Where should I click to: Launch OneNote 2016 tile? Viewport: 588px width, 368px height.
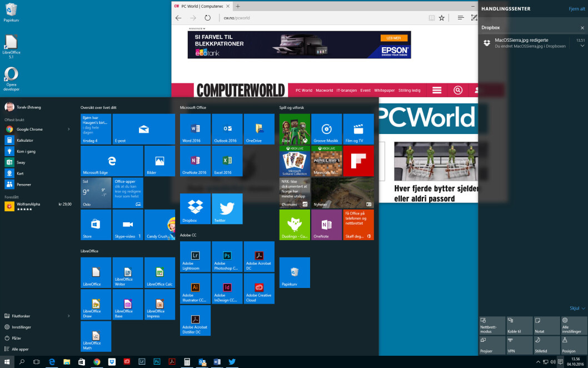tap(195, 161)
